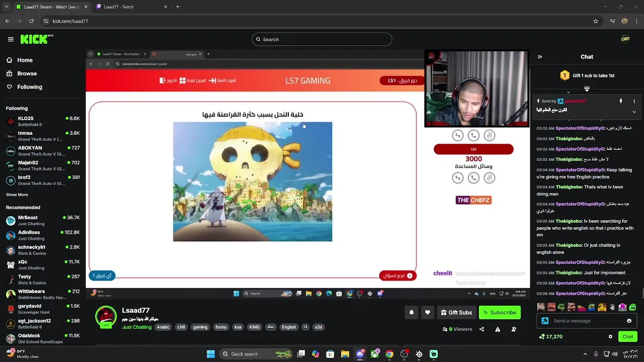The width and height of the screenshot is (644, 362).
Task: Select the gaming stream tag
Action: tap(200, 327)
